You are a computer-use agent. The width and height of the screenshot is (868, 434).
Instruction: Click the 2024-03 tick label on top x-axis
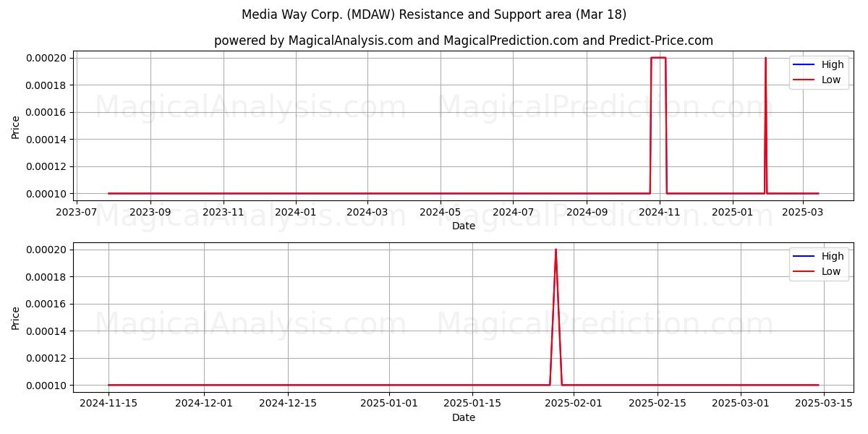[367, 212]
